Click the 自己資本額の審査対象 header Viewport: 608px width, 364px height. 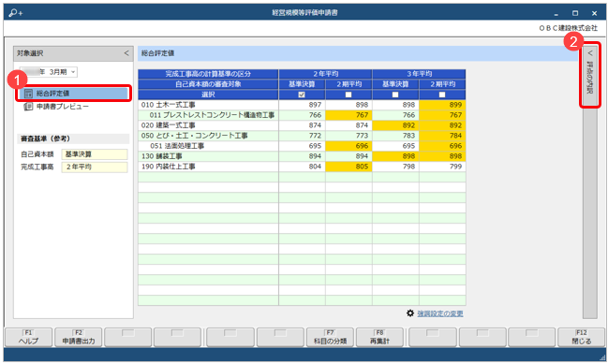[x=208, y=84]
